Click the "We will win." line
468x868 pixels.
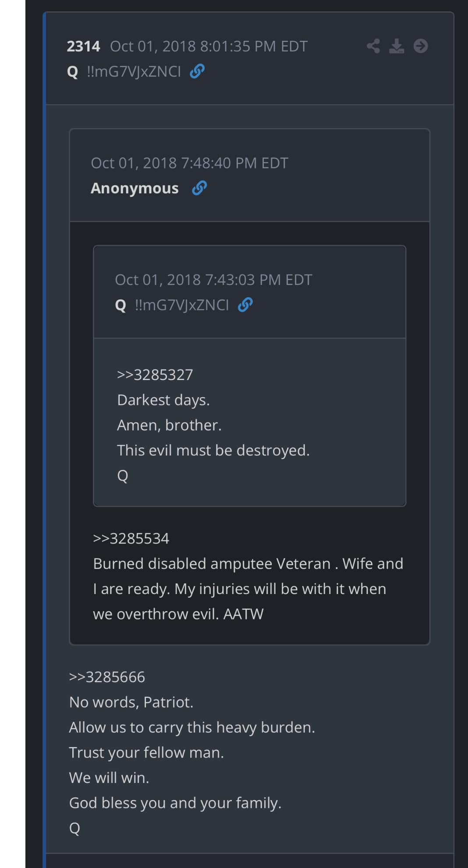point(109,778)
